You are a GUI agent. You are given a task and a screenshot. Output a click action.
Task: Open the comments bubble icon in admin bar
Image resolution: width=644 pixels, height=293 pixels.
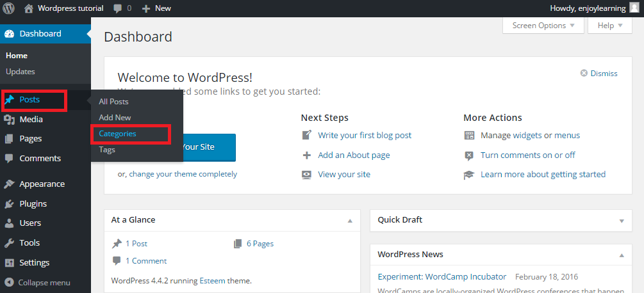point(117,8)
